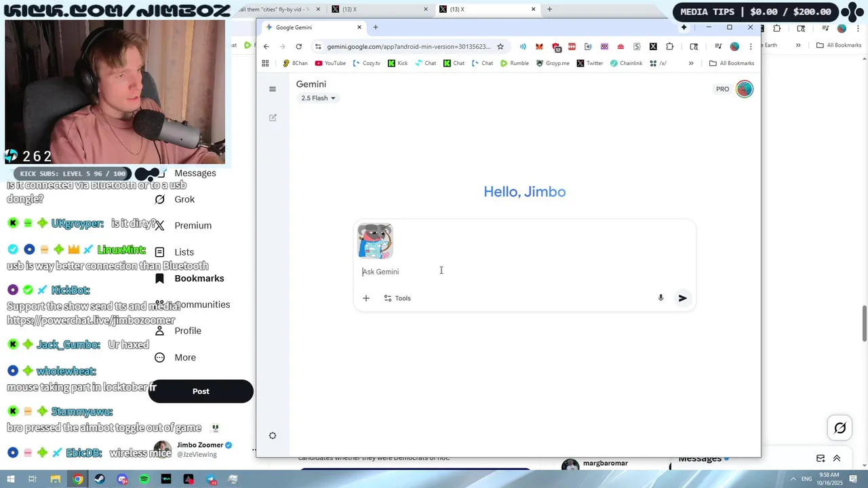Open the Apps grid in bookmarks bar
Screen dimensions: 868x488
(x=265, y=64)
